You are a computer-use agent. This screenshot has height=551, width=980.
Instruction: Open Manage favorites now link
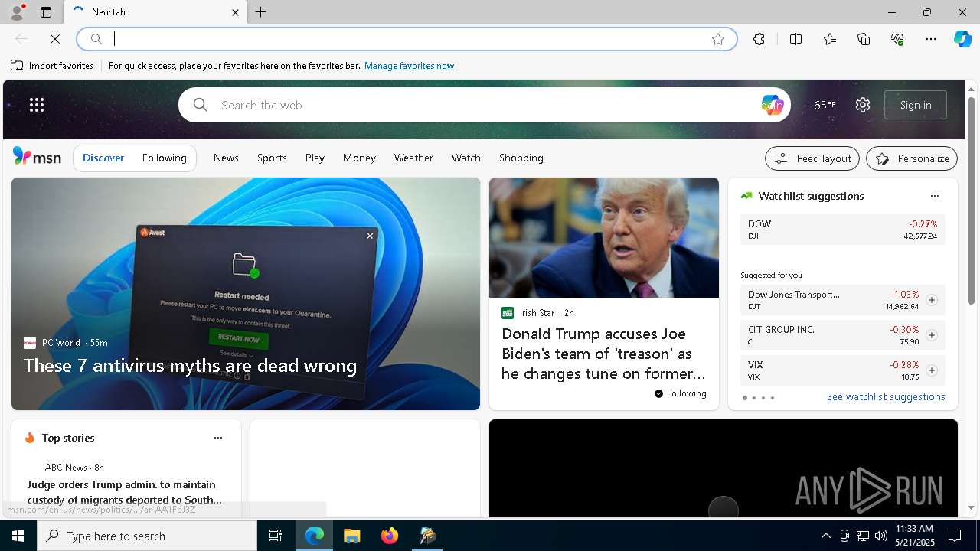(409, 66)
